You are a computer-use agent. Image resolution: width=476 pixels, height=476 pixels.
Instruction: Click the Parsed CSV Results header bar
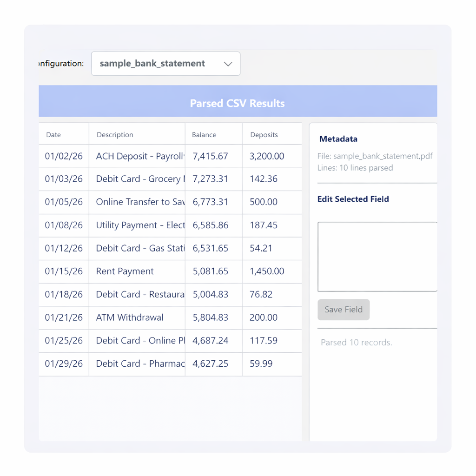238,103
